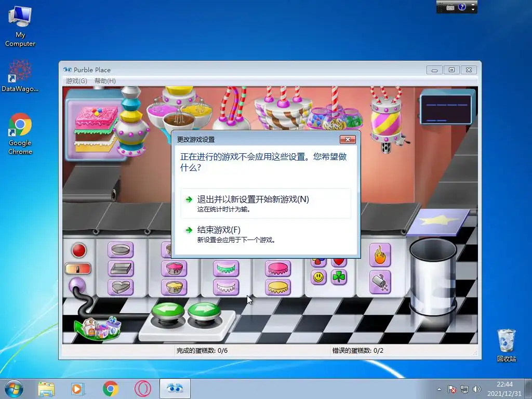Push the red round stop button

click(79, 250)
